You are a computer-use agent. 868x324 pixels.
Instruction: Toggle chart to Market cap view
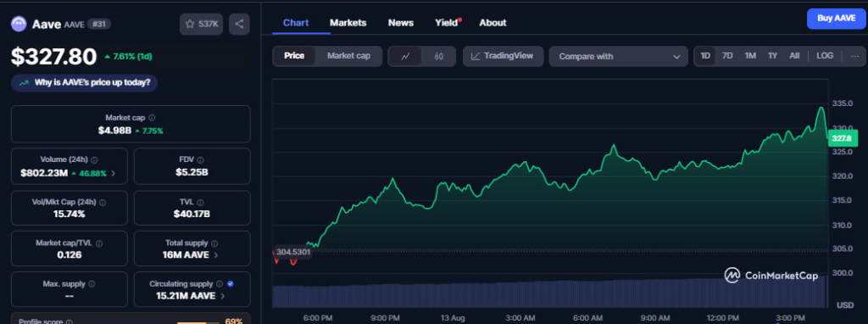tap(348, 56)
